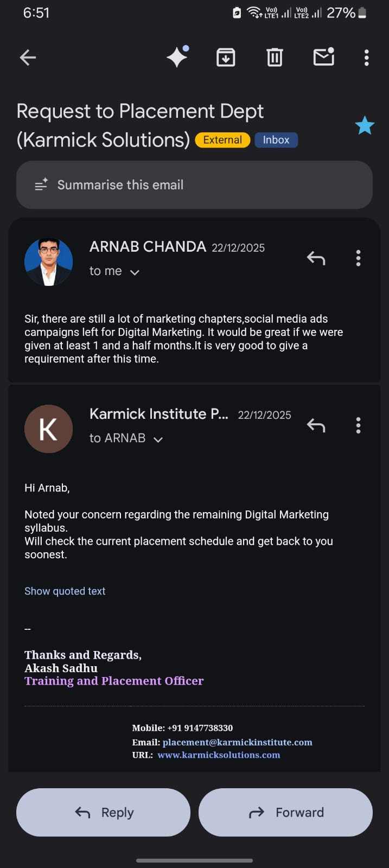
Task: Unstar the email using blue star
Action: tap(365, 126)
